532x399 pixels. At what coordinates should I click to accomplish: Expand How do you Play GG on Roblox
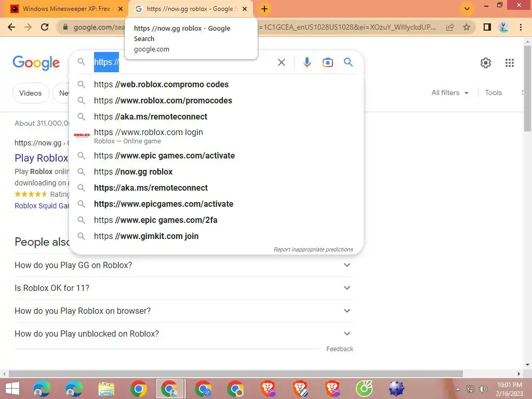click(184, 265)
